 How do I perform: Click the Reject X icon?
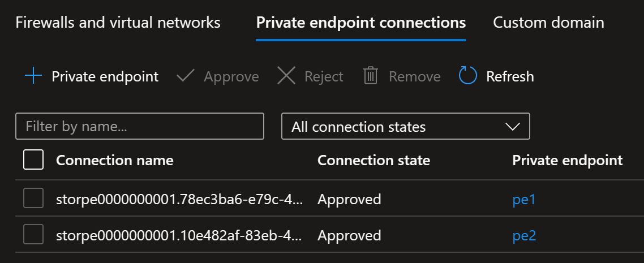click(x=286, y=76)
